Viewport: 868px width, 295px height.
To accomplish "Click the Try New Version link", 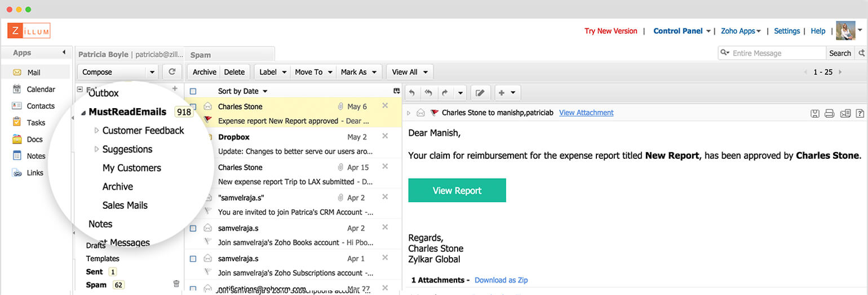I will point(611,31).
